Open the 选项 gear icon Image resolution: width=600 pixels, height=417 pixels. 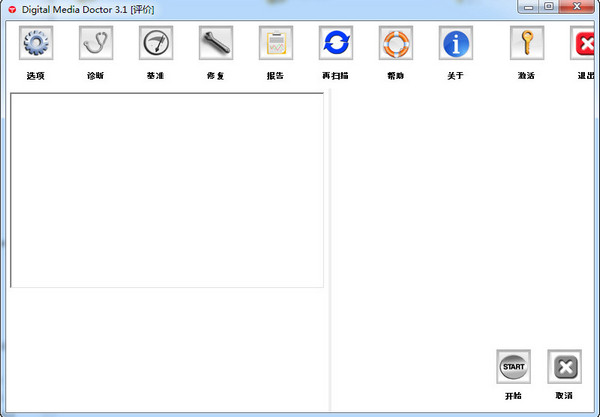click(x=36, y=43)
